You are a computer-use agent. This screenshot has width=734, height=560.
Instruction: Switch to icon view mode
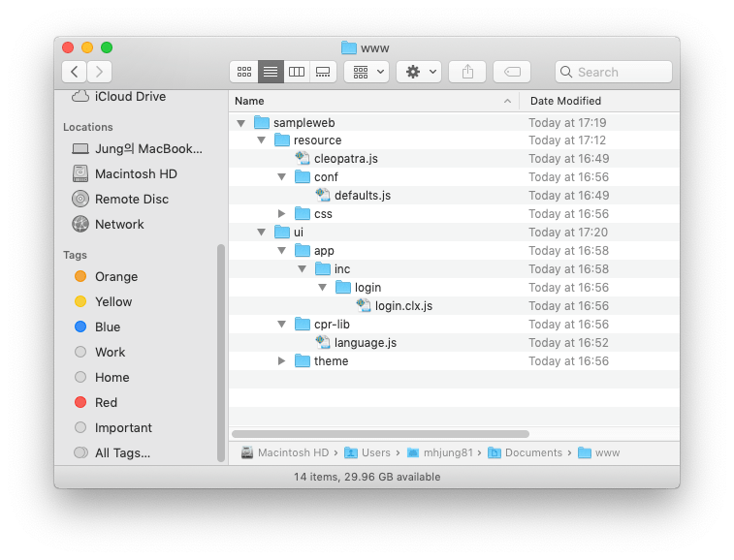tap(243, 72)
